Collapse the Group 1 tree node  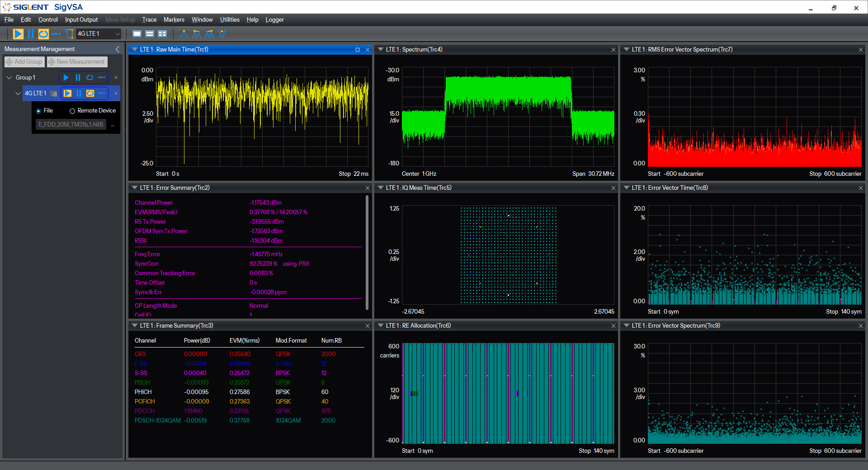[x=9, y=78]
